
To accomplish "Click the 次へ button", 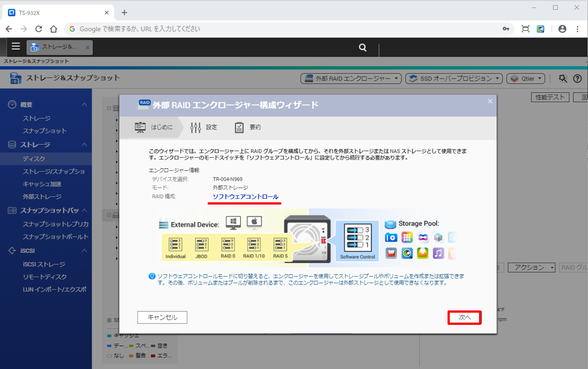I will click(x=464, y=318).
